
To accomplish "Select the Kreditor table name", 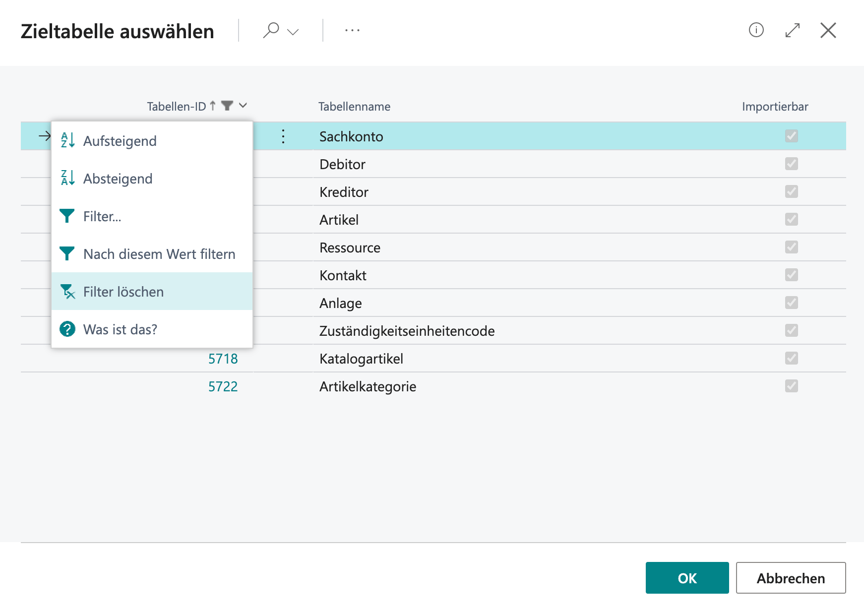I will [344, 192].
